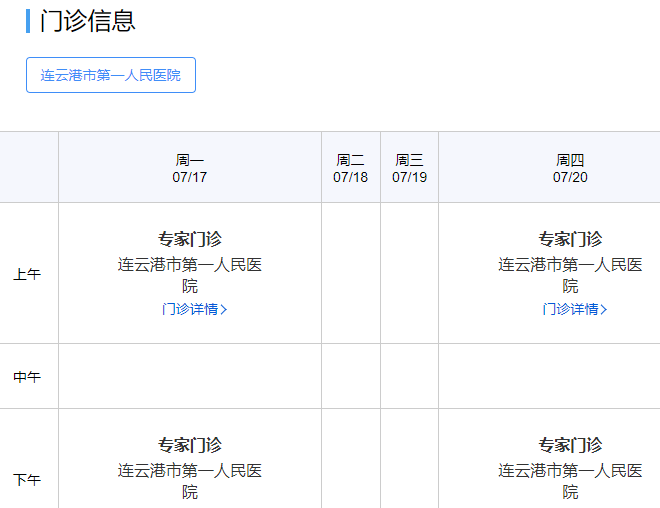Click the 中午 row label

(x=27, y=377)
